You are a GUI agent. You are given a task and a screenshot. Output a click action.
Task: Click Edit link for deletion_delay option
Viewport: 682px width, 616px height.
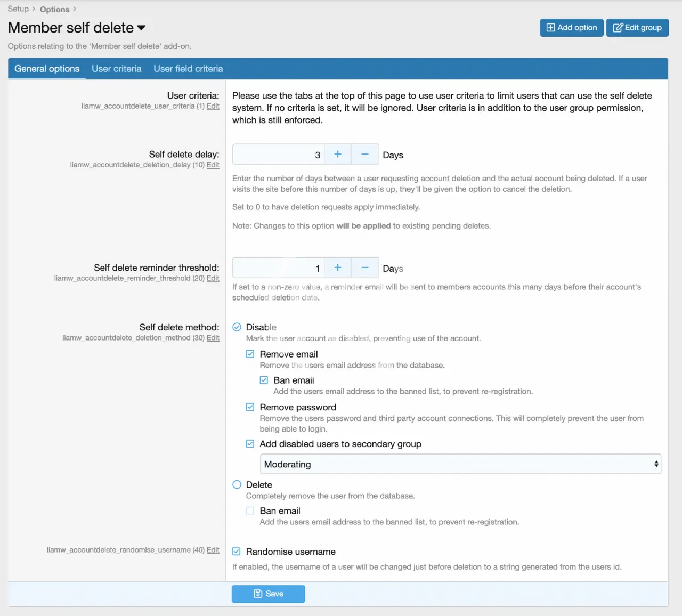tap(213, 165)
